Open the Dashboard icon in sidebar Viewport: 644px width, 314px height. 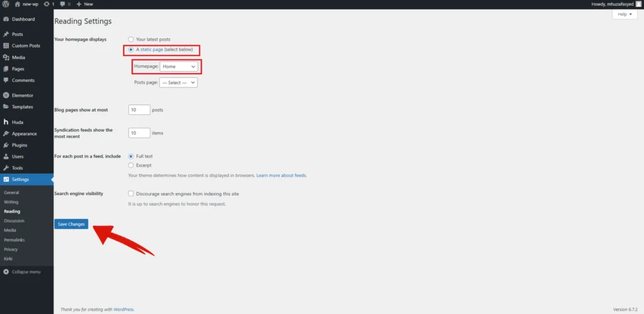pyautogui.click(x=6, y=19)
